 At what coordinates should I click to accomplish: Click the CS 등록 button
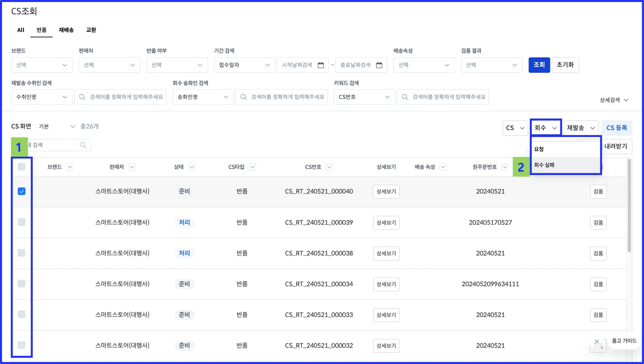point(616,128)
